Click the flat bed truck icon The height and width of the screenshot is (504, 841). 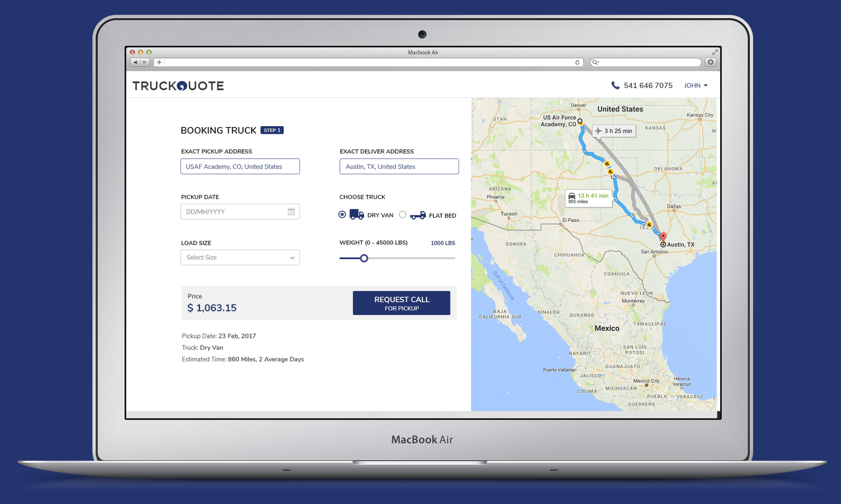tap(418, 215)
